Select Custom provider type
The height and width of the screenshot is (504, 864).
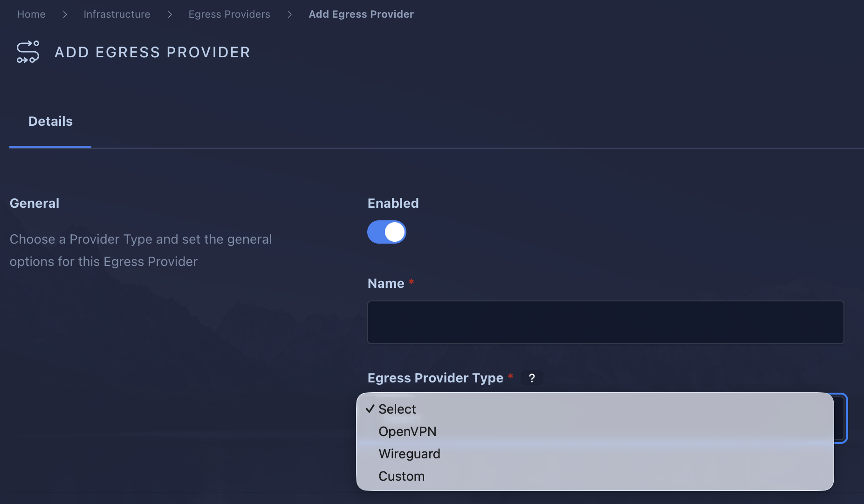pyautogui.click(x=401, y=476)
